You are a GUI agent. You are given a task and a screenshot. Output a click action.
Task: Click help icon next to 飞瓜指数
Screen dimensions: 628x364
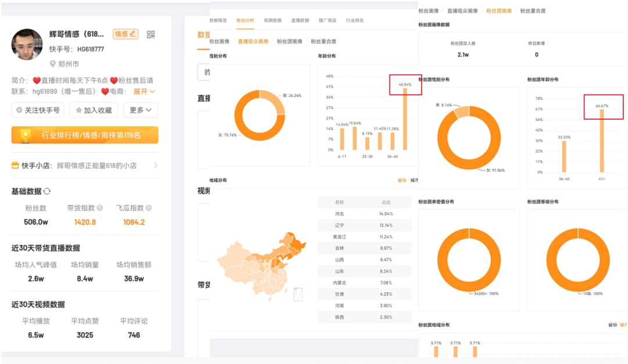149,208
